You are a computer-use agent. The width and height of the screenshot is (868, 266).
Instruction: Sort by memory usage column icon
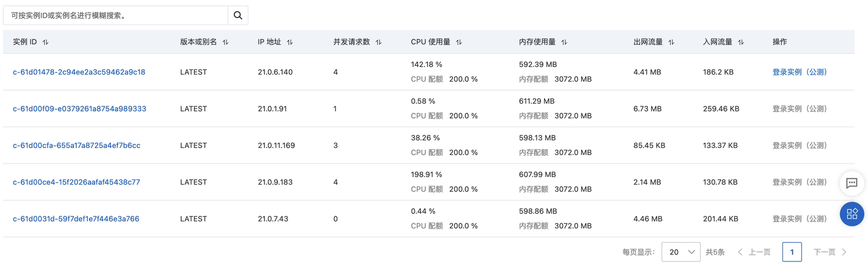pos(564,42)
